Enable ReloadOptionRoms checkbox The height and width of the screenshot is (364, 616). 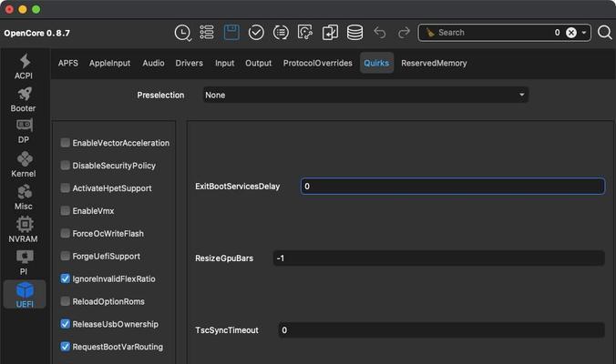[x=66, y=301]
